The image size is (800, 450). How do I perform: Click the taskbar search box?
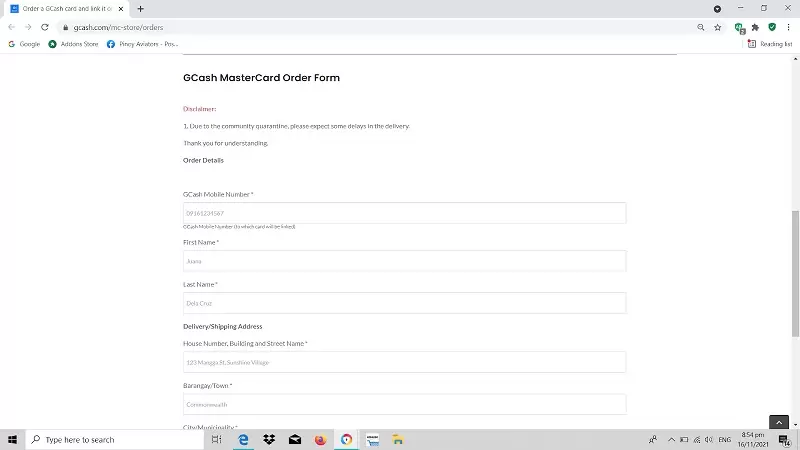pos(115,440)
